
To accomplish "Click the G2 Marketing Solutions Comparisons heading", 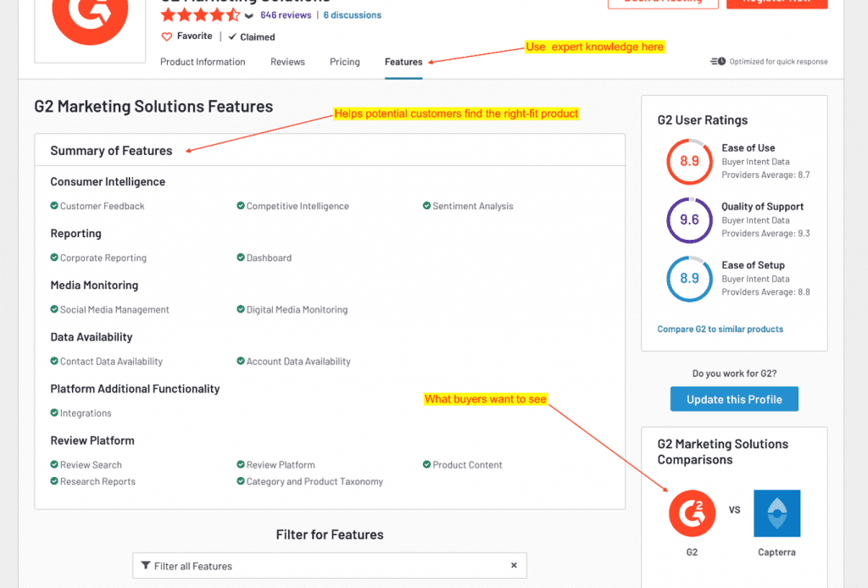I will click(723, 452).
